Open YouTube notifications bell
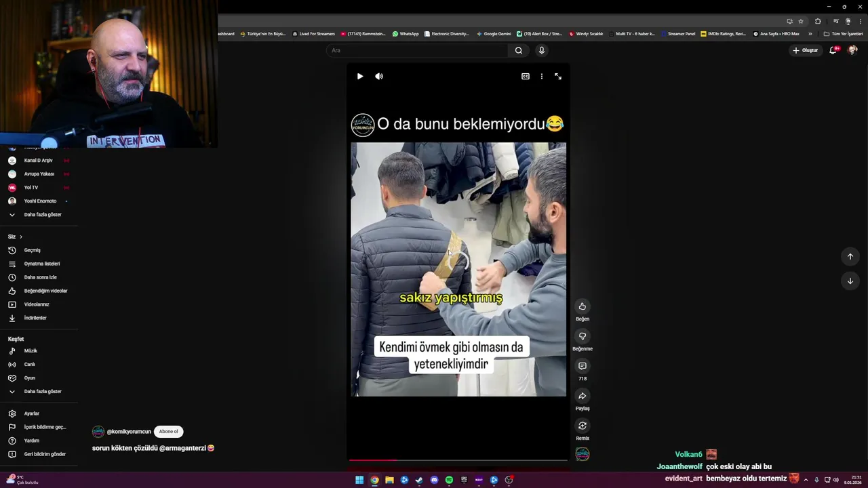This screenshot has width=868, height=488. [833, 50]
